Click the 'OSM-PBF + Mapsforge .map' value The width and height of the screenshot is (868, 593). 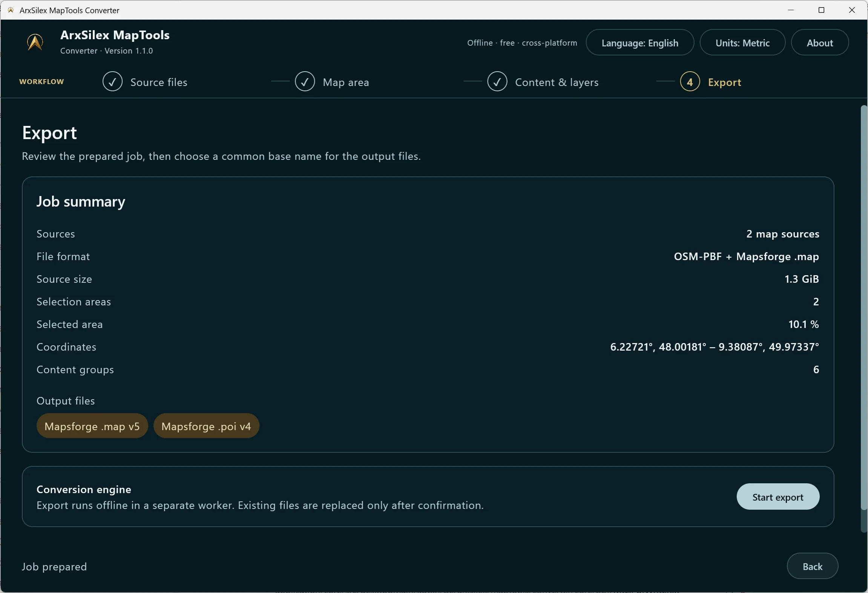(x=746, y=256)
